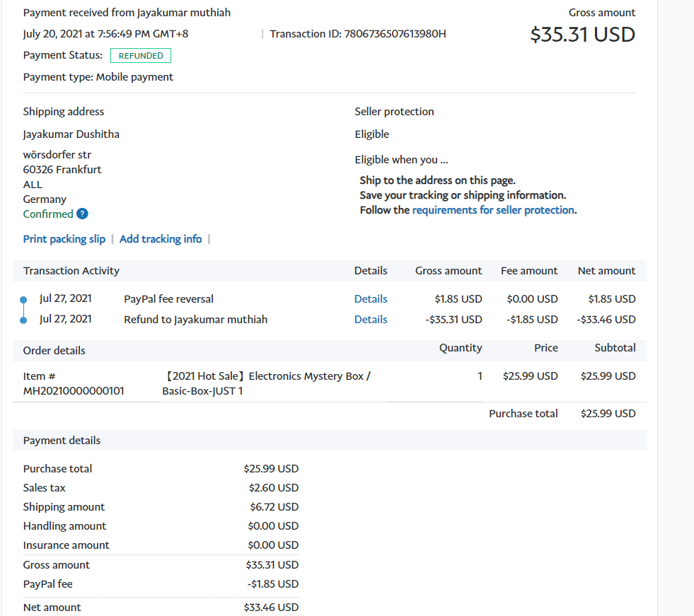Select the Refund entry timeline dot

[23, 320]
